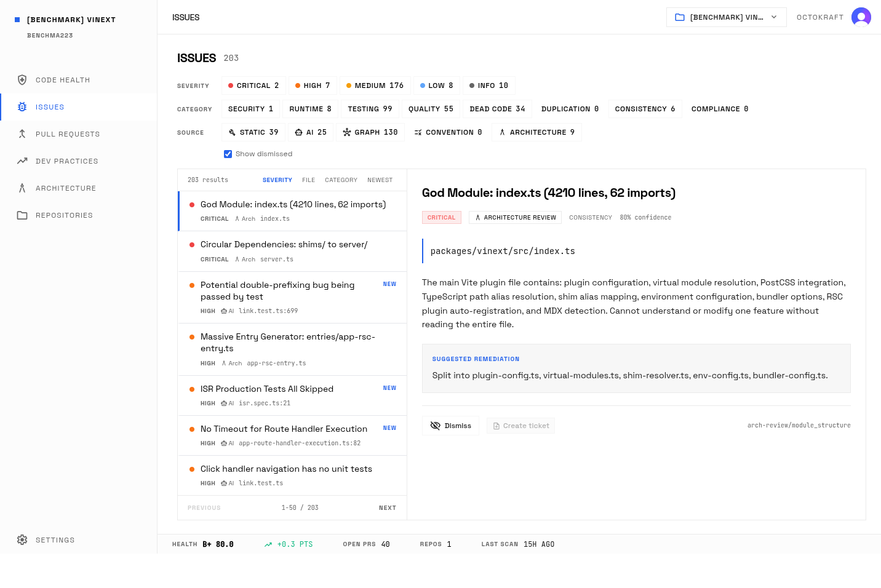Click the eye-slash icon on Dismiss
This screenshot has height=588, width=881.
point(436,426)
